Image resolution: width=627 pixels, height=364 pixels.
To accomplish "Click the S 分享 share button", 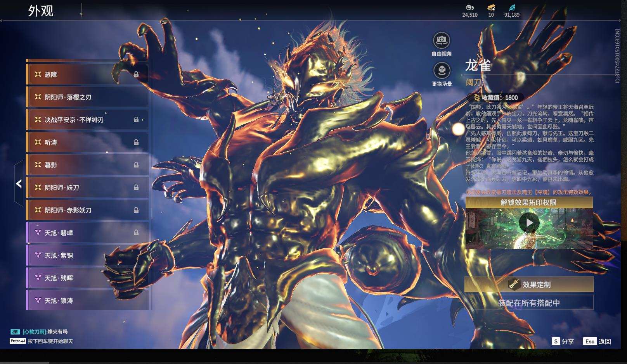I will 563,341.
